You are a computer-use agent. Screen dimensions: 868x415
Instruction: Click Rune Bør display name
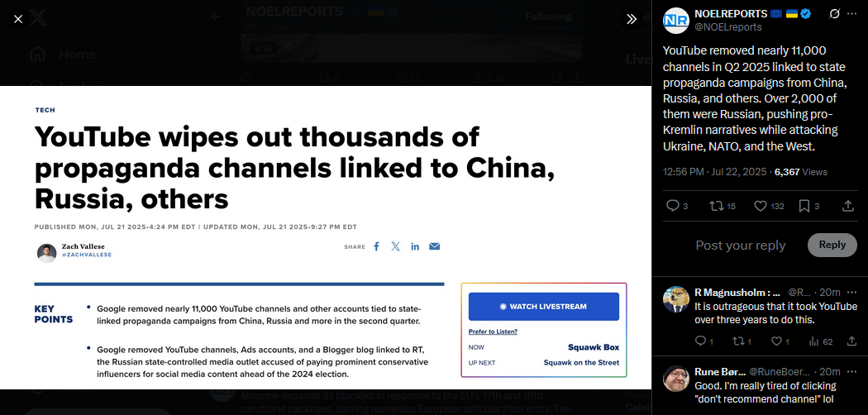pos(719,372)
